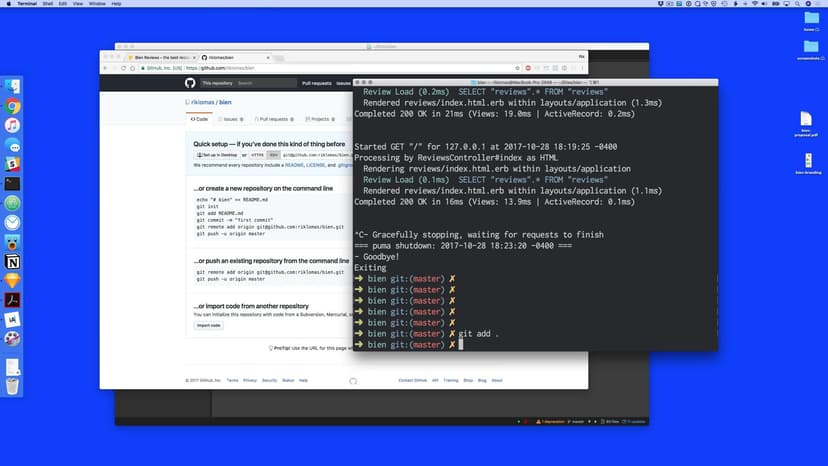Image resolution: width=828 pixels, height=466 pixels.
Task: Open the Pull requests repository tab
Action: pyautogui.click(x=272, y=119)
